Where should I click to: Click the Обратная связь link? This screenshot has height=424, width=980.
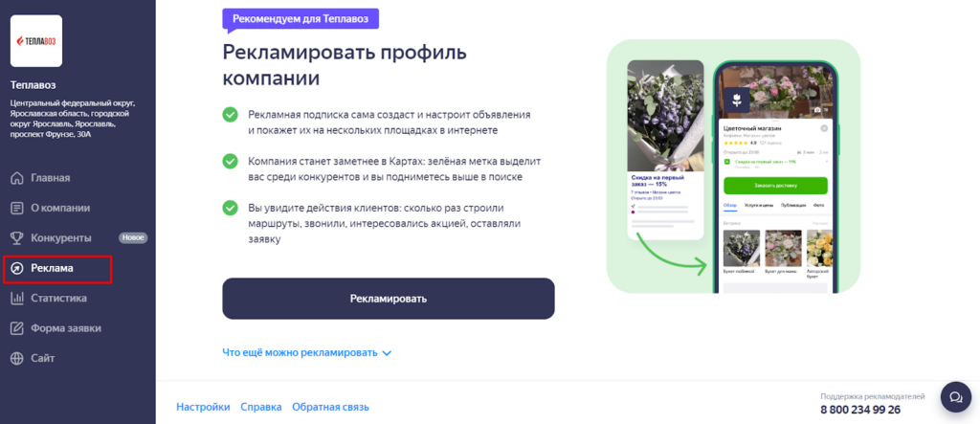[x=330, y=407]
